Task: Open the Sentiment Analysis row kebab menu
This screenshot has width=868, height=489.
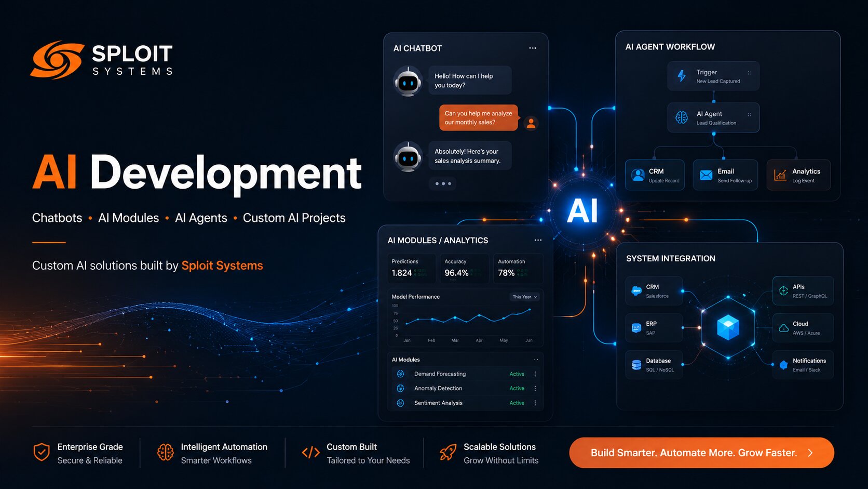Action: pos(535,403)
